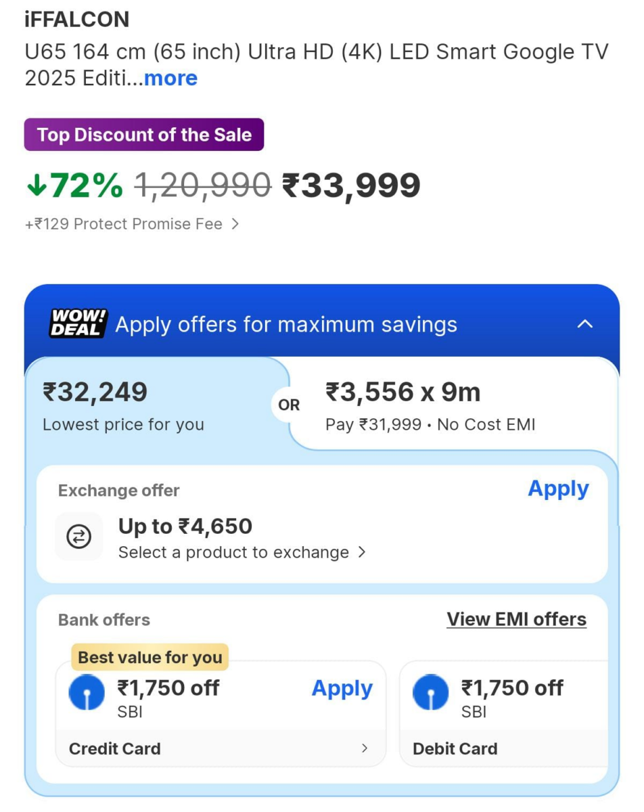Apply the SBI Credit Card offer

(x=342, y=688)
